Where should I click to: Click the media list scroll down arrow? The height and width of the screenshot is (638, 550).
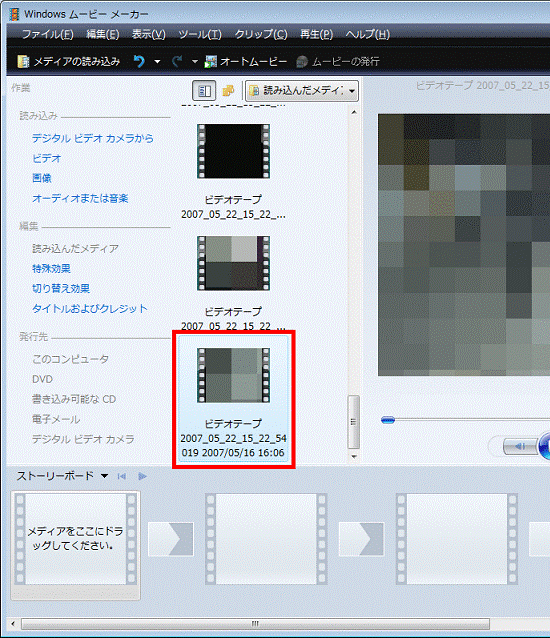pyautogui.click(x=354, y=457)
